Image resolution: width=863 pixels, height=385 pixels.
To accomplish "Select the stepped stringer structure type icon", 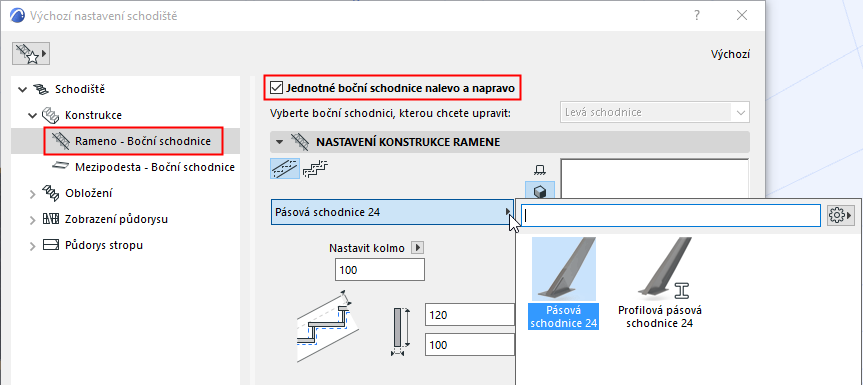I will 315,168.
